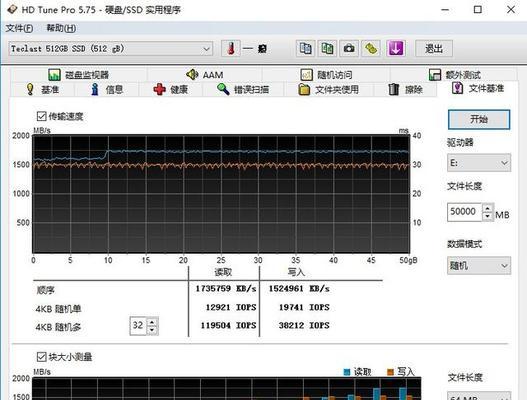Click 读取 blue legend swatch
Viewport: 527px width, 400px height.
pyautogui.click(x=347, y=372)
